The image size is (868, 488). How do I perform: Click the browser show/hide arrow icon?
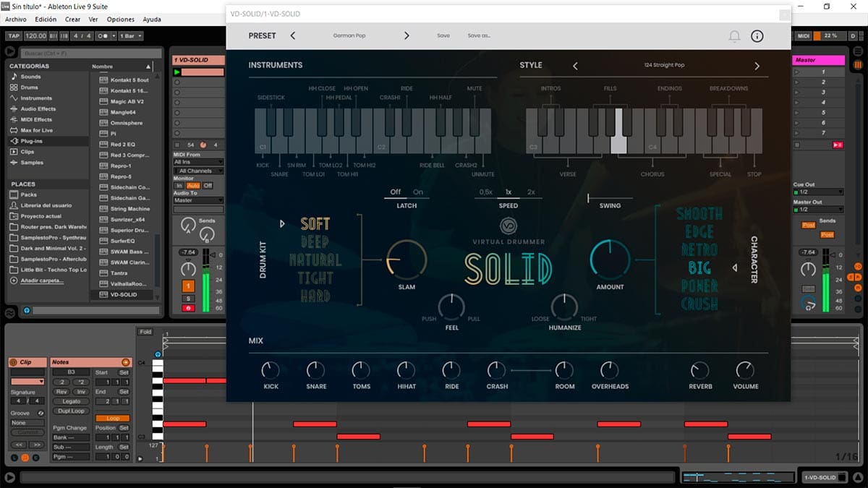point(10,51)
